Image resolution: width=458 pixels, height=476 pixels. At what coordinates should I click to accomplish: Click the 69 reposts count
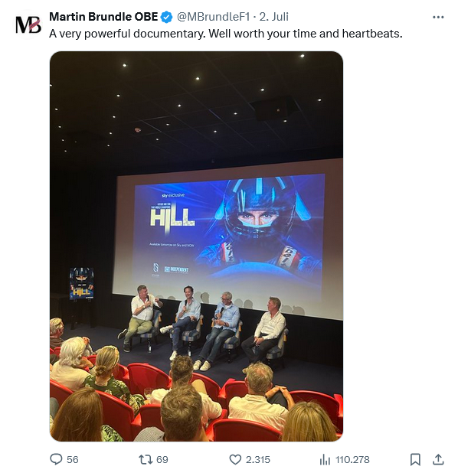click(x=162, y=460)
